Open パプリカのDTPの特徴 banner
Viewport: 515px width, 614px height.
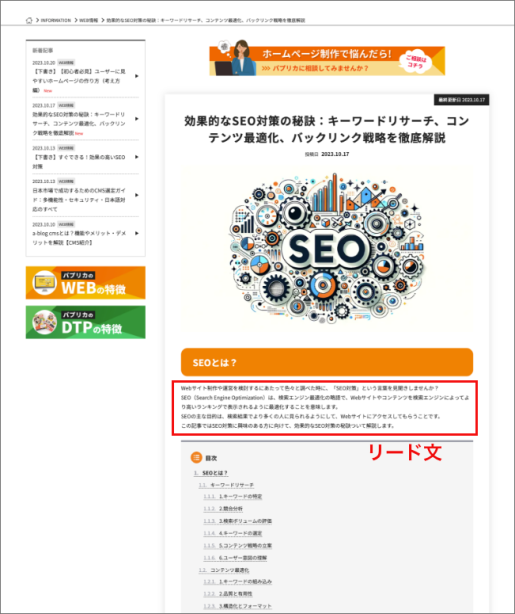(x=85, y=322)
